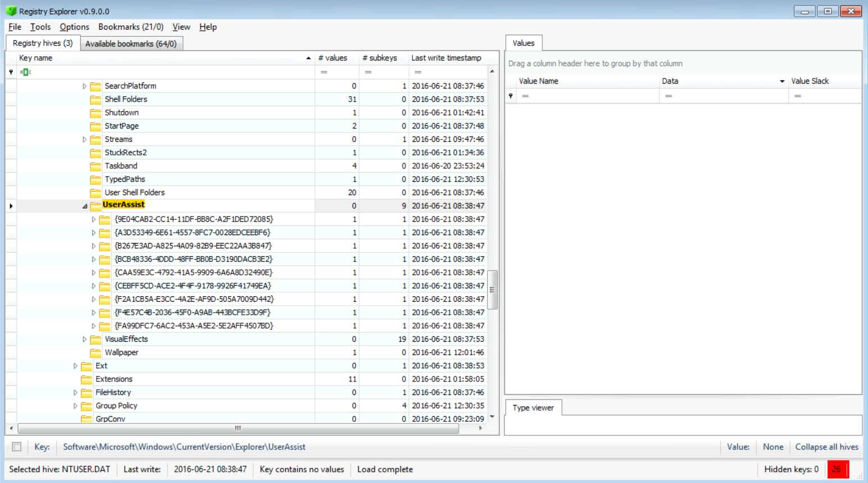The width and height of the screenshot is (868, 483).
Task: Click the horizontal scrollbar of the key tree
Action: tap(239, 428)
